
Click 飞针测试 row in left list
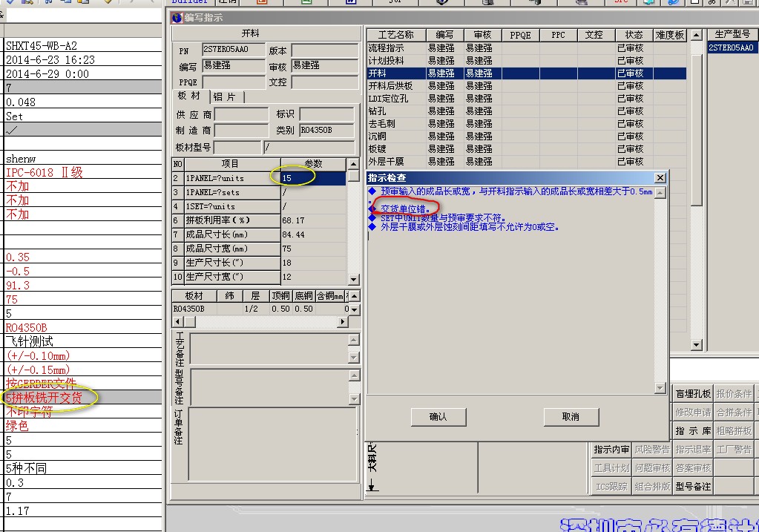click(83, 341)
